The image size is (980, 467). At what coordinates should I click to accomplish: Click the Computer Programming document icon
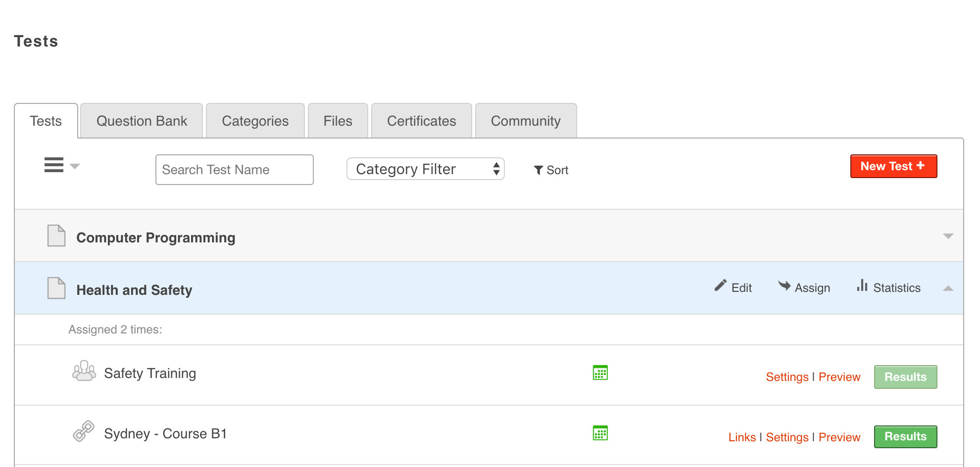click(56, 236)
